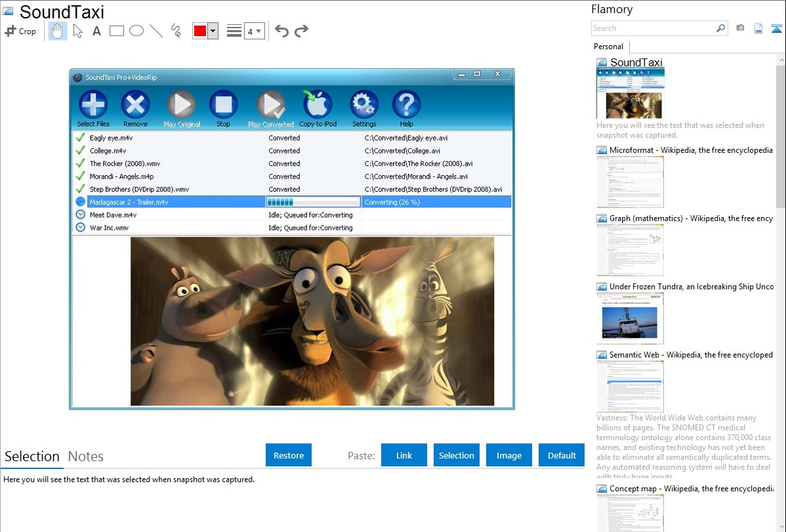
Task: Select the straight line tool
Action: pos(156,31)
